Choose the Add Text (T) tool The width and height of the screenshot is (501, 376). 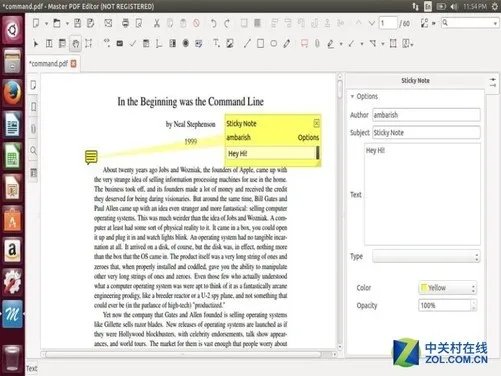click(216, 43)
